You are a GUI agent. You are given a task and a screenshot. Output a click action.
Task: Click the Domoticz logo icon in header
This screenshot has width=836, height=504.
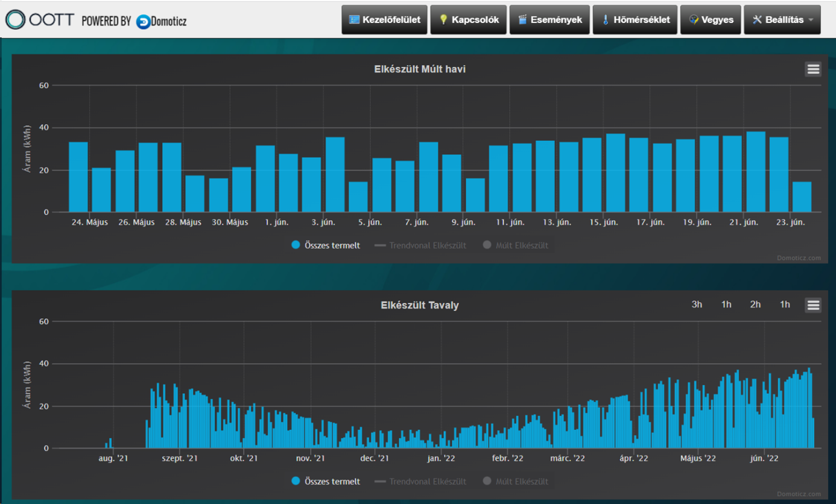click(x=143, y=22)
